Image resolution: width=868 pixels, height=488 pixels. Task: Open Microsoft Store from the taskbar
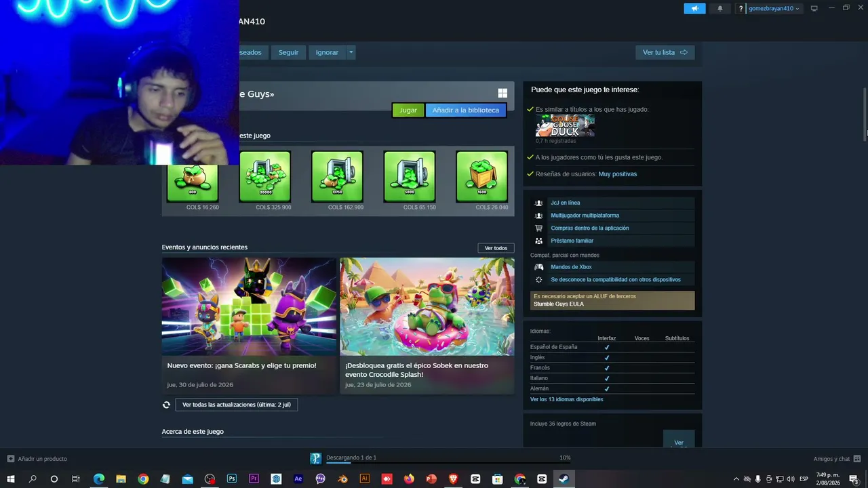[498, 479]
